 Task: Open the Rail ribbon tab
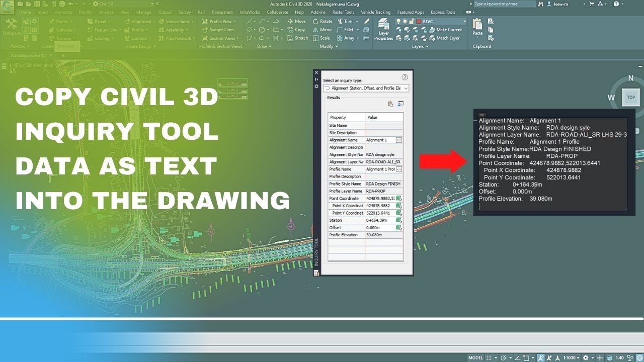200,12
